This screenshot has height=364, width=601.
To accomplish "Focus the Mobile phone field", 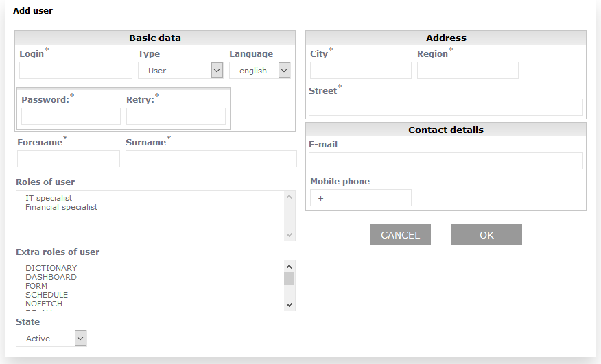I will [360, 198].
